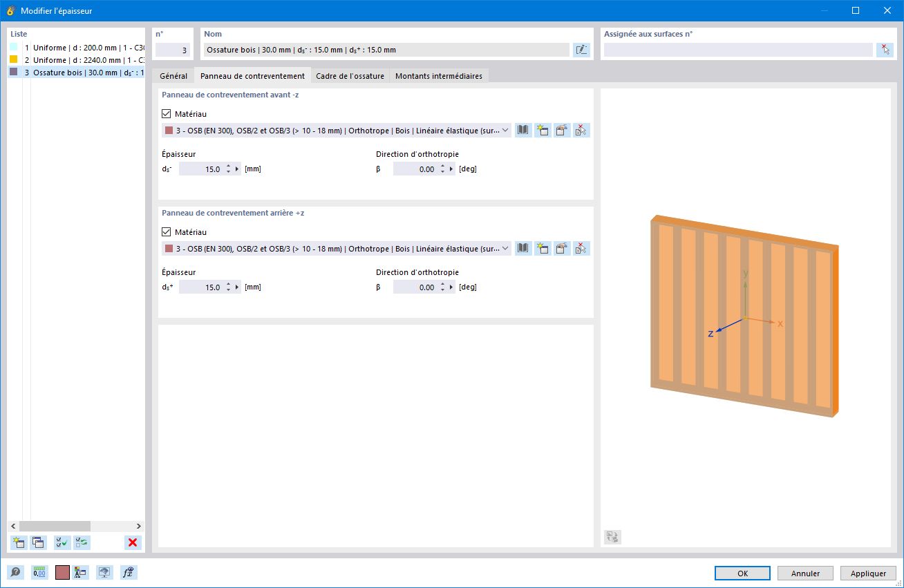
Task: Open arrow menu next to rear thickness 15.0
Action: (x=238, y=287)
